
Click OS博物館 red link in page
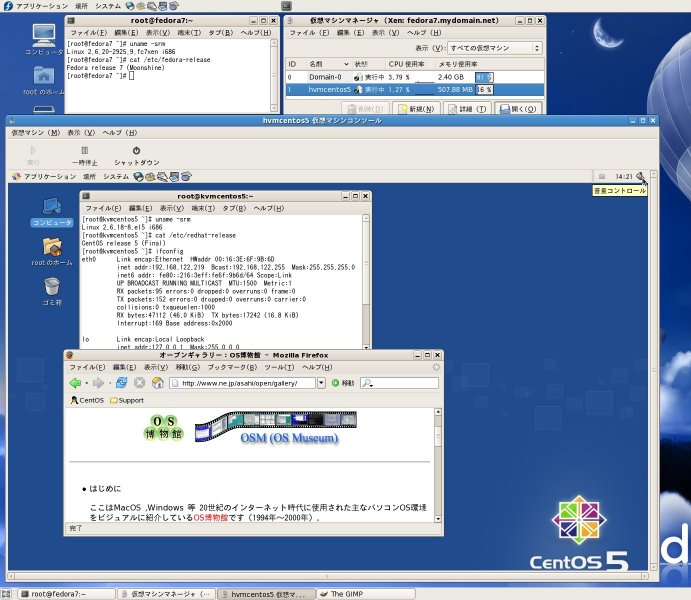[x=211, y=517]
